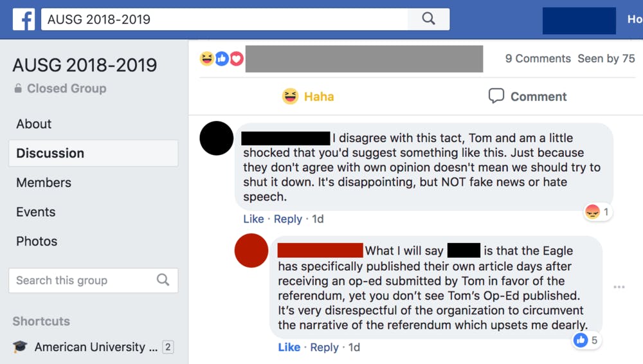Open the three-dots menu on the second comment
Viewport: 643px width, 364px height.
click(x=619, y=287)
